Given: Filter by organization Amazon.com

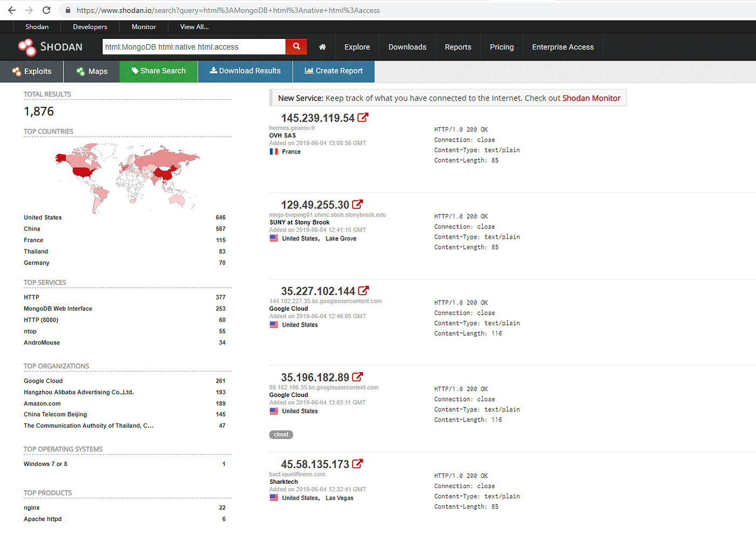Looking at the screenshot, I should coord(42,404).
